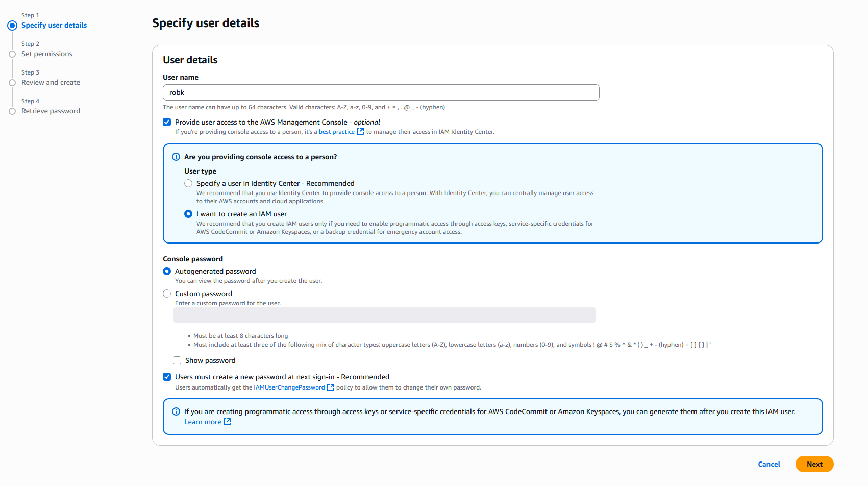The width and height of the screenshot is (868, 486).
Task: Click the Cancel link
Action: [x=768, y=464]
